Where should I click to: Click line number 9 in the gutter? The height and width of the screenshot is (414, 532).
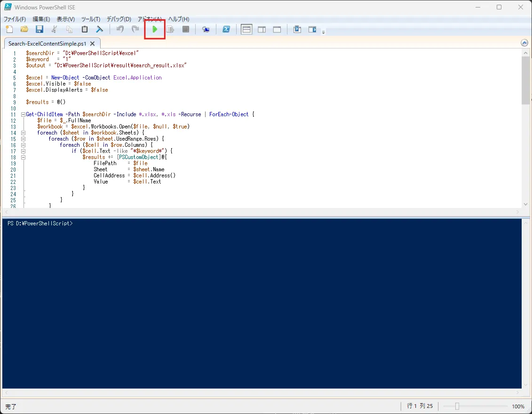tap(14, 102)
